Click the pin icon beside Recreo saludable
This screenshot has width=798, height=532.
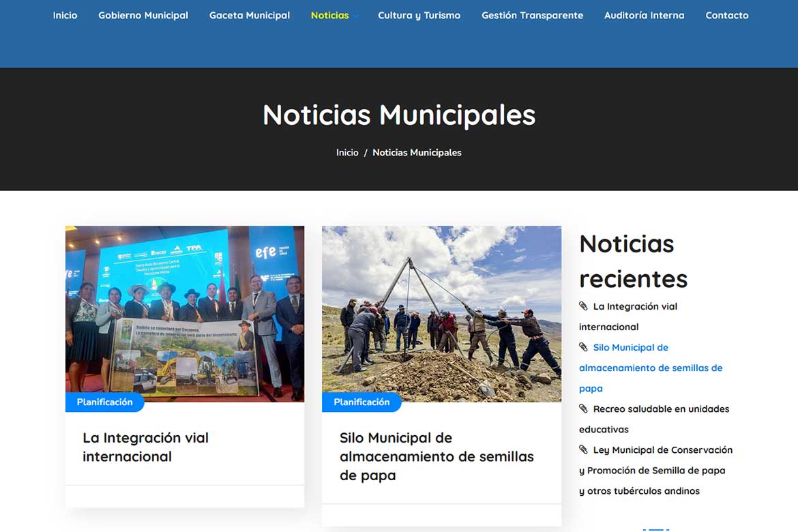coord(583,409)
